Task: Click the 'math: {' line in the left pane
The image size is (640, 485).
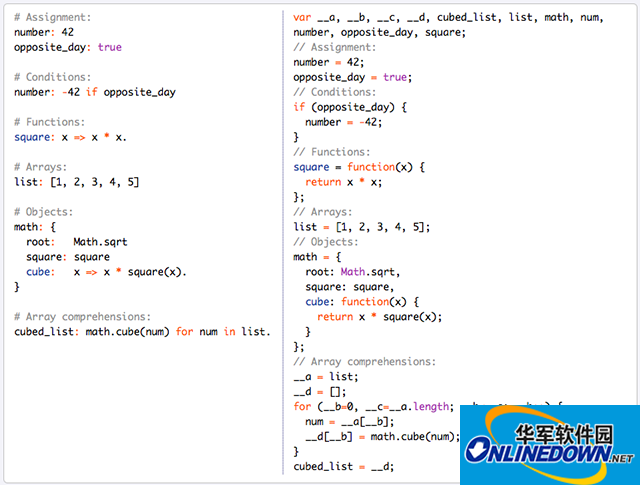Action: [x=35, y=227]
